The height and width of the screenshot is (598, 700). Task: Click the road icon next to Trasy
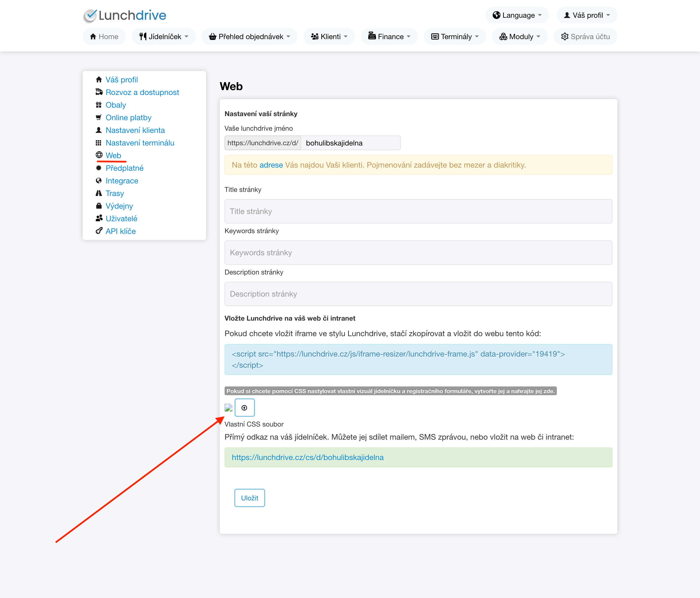pos(99,193)
